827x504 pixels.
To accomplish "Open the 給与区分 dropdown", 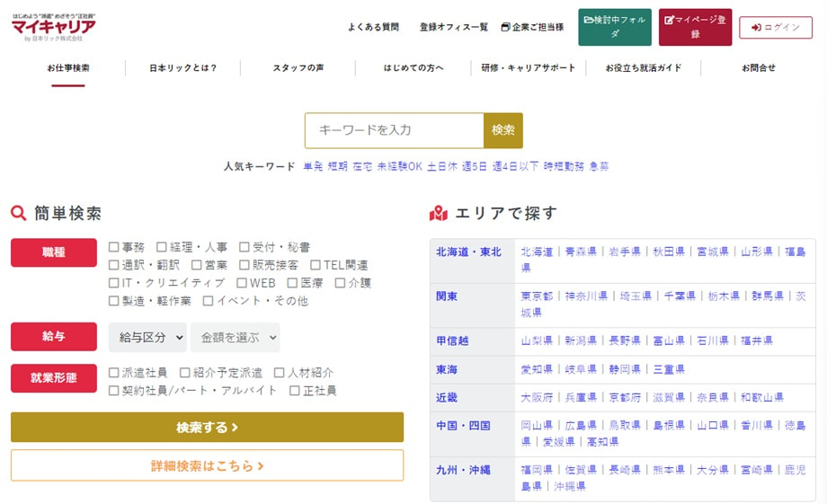I will click(x=147, y=338).
